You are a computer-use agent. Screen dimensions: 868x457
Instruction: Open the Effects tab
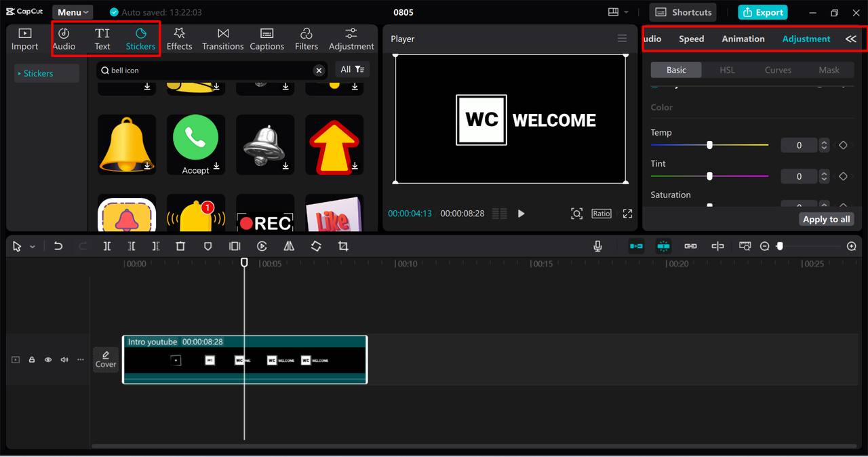pyautogui.click(x=179, y=39)
